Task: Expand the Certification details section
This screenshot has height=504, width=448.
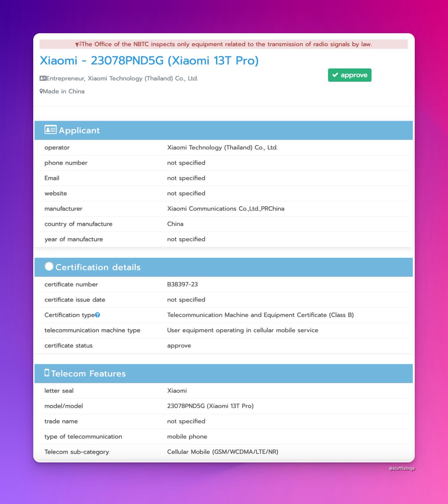Action: [223, 267]
